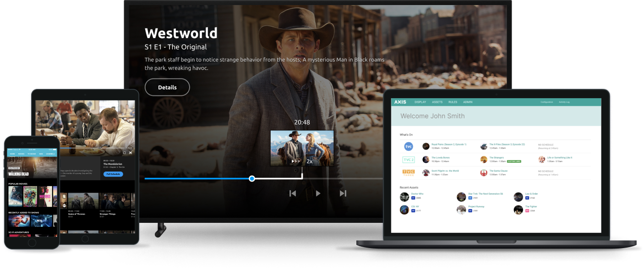
Task: Open CHANNELS tab on phone app
Action: pos(50,154)
